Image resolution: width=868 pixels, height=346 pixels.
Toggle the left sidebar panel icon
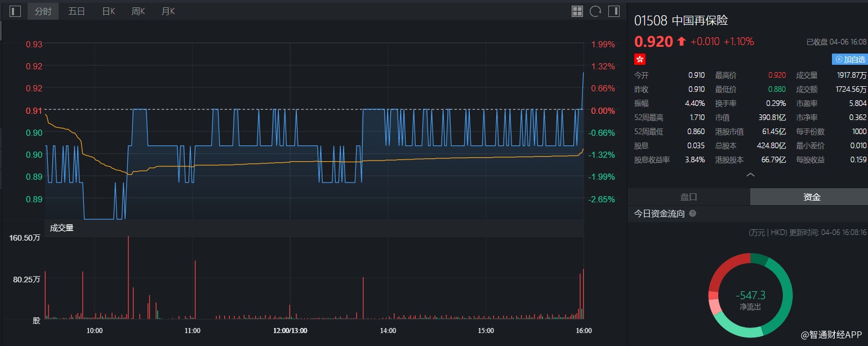15,11
